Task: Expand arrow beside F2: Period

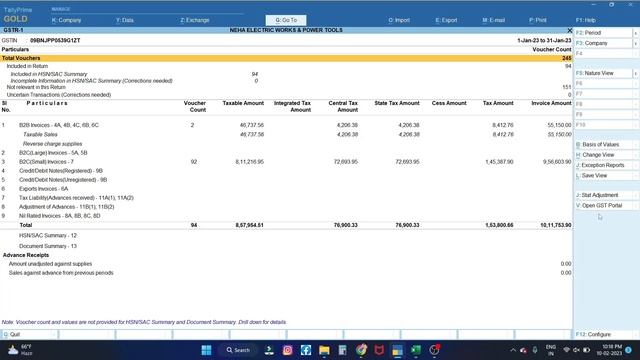Action: coord(636,33)
